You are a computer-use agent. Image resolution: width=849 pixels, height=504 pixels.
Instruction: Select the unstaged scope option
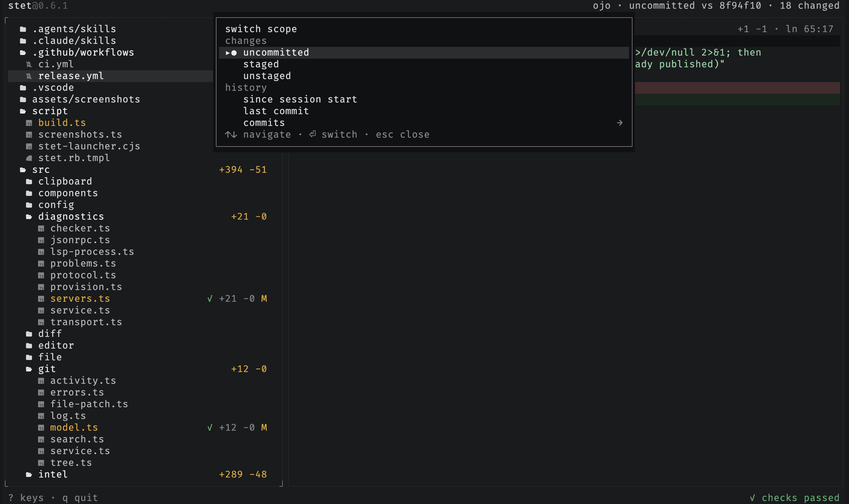(x=424, y=76)
